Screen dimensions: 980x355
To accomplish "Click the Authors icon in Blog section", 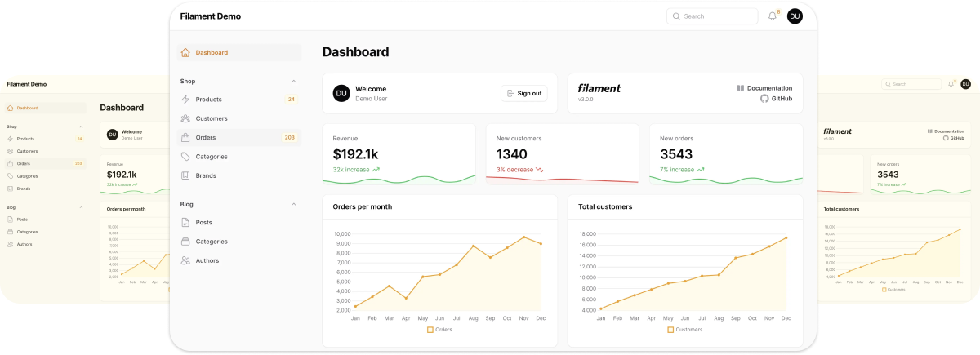I will tap(185, 260).
